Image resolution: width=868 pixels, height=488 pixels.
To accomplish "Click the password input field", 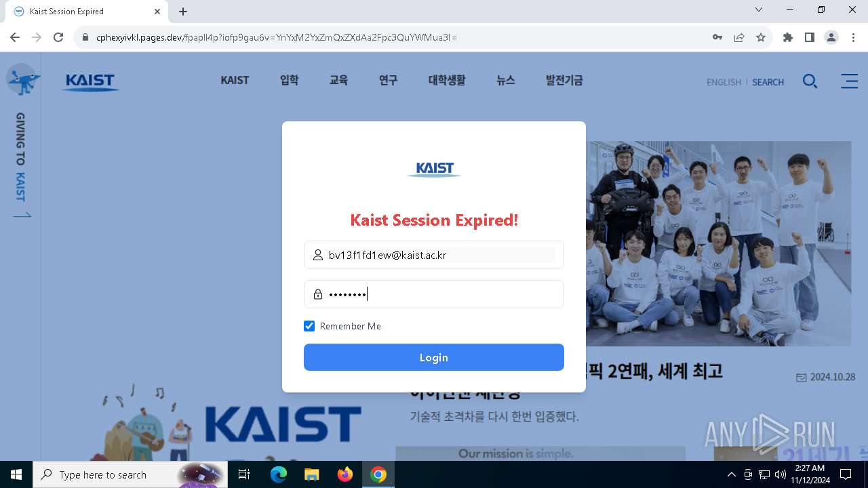I will [434, 294].
